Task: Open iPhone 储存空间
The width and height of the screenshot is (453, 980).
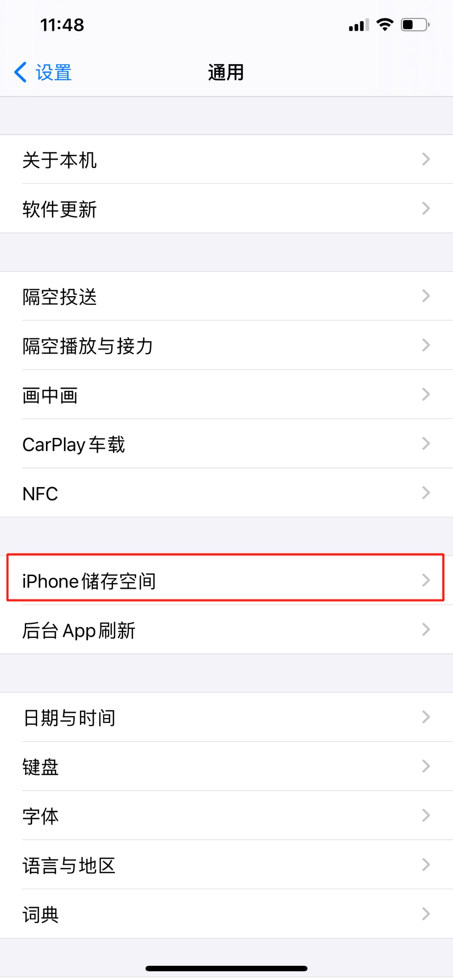Action: 226,580
